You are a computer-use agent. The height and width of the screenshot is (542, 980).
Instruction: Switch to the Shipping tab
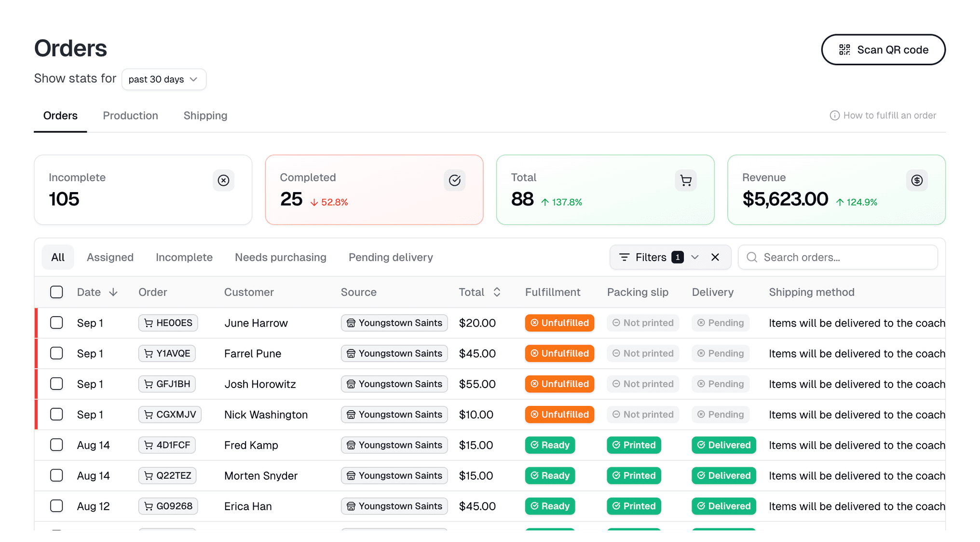pyautogui.click(x=205, y=116)
